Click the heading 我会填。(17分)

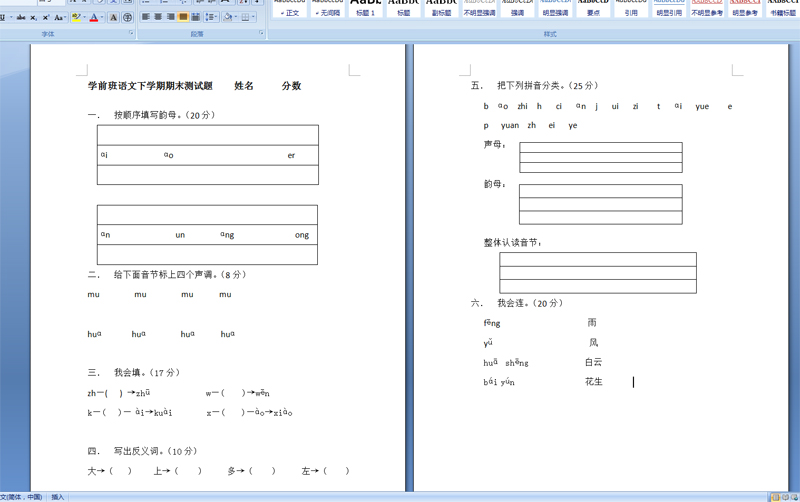point(147,372)
